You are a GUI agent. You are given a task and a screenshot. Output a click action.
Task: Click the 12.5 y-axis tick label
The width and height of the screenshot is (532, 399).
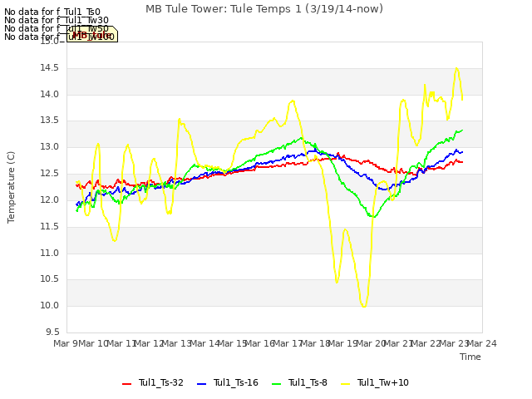pyautogui.click(x=50, y=174)
